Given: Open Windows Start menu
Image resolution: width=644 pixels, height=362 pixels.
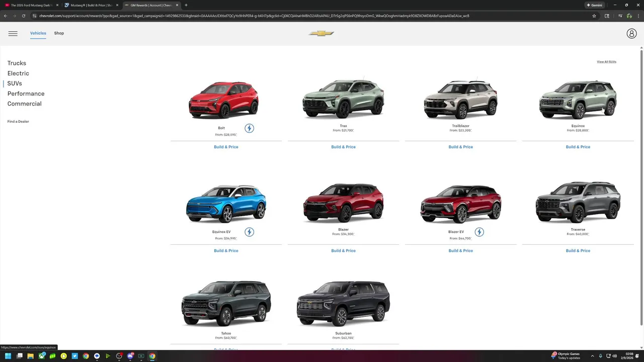Looking at the screenshot, I should pyautogui.click(x=8, y=356).
